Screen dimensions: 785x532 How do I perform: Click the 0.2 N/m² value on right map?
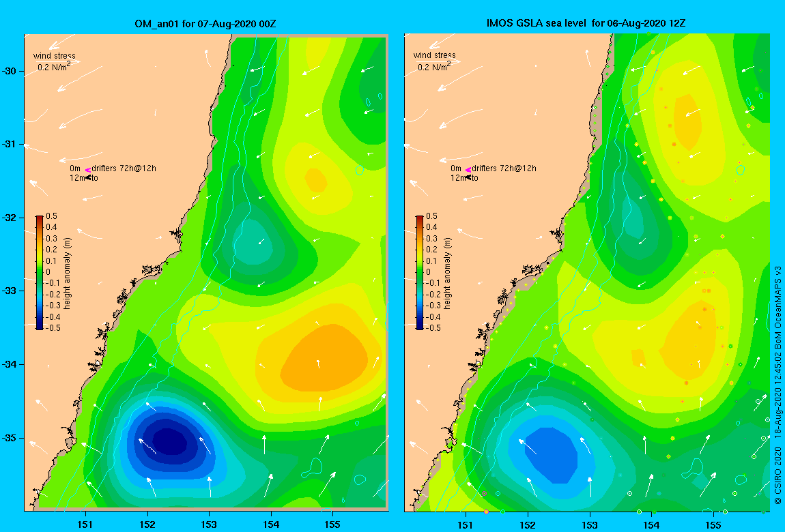coord(435,65)
